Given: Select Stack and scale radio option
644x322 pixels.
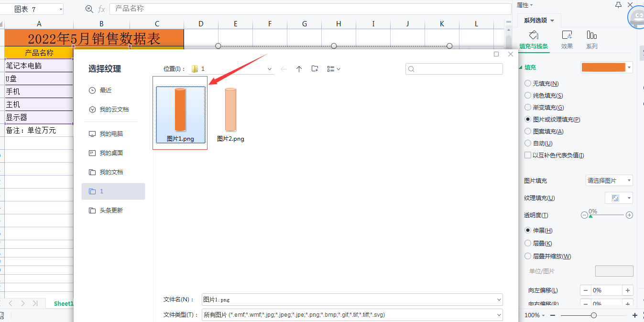Looking at the screenshot, I should point(528,256).
